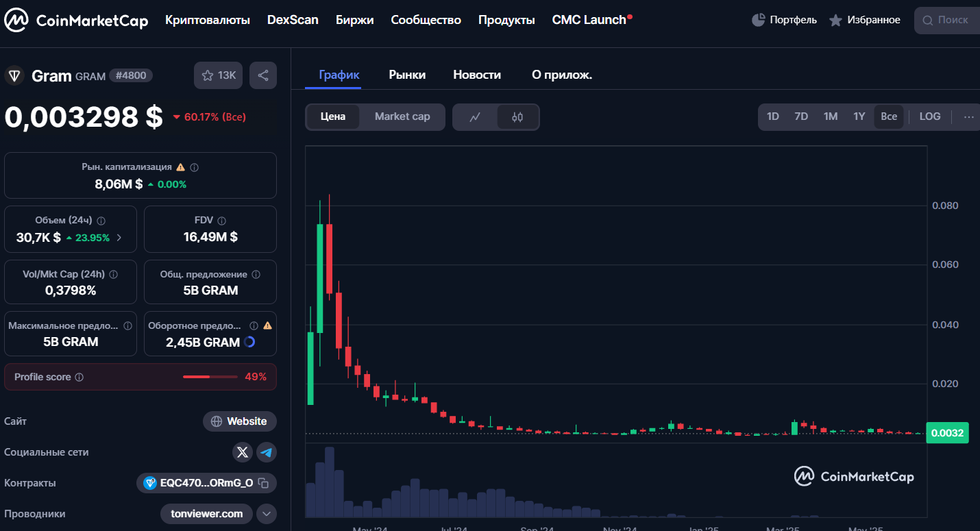This screenshot has height=531, width=980.
Task: Switch to the Рынки tab
Action: point(407,75)
